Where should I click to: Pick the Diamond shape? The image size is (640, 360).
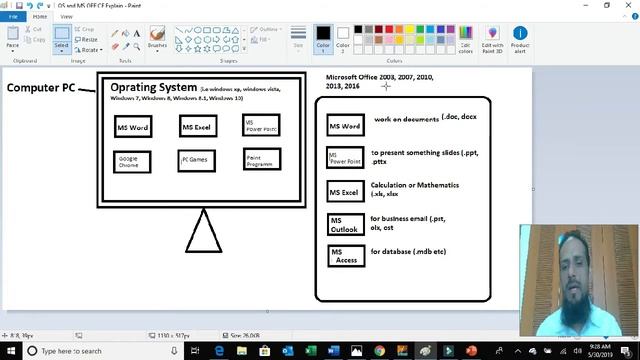[188, 40]
